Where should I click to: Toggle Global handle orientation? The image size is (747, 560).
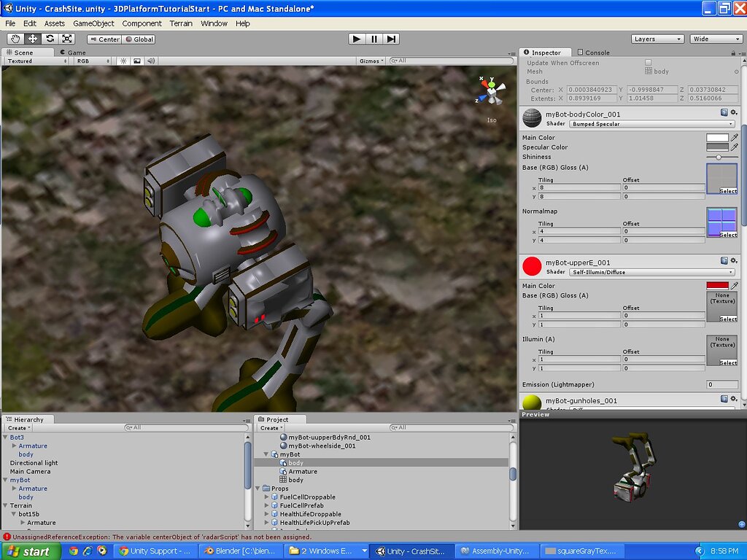(x=139, y=39)
